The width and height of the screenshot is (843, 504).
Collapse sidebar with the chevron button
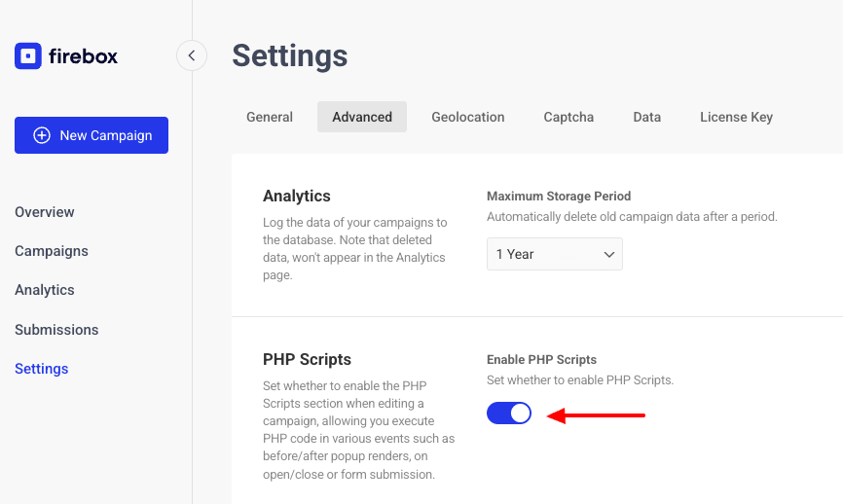(x=192, y=55)
